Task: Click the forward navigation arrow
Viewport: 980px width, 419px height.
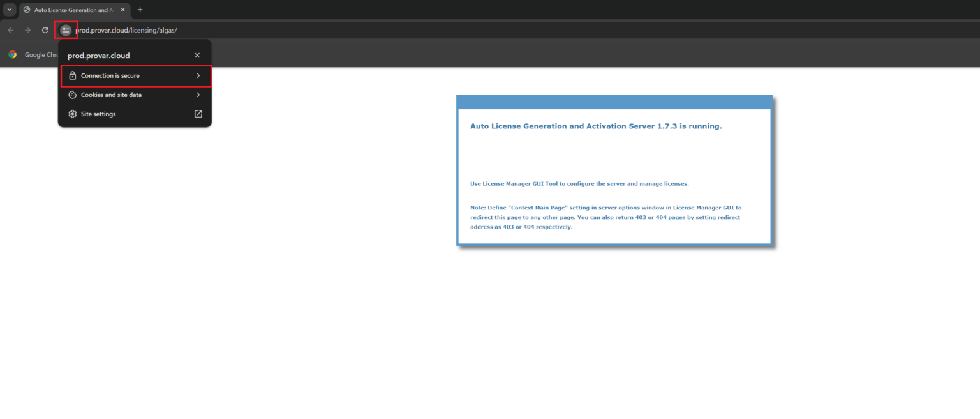Action: [27, 29]
